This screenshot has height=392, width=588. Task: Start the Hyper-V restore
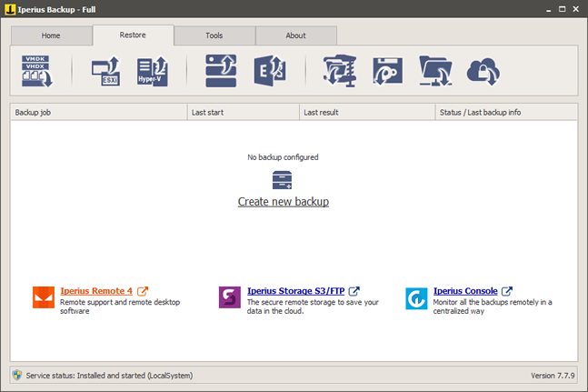tap(153, 71)
